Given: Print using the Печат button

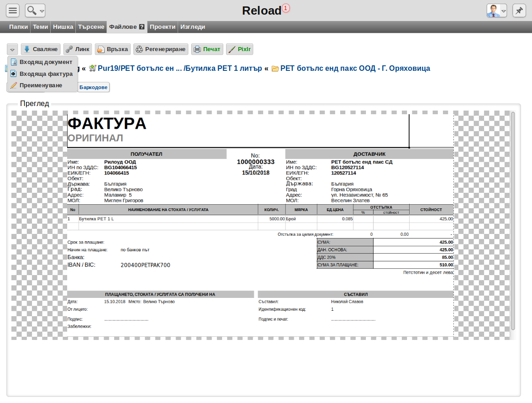Looking at the screenshot, I should point(207,49).
